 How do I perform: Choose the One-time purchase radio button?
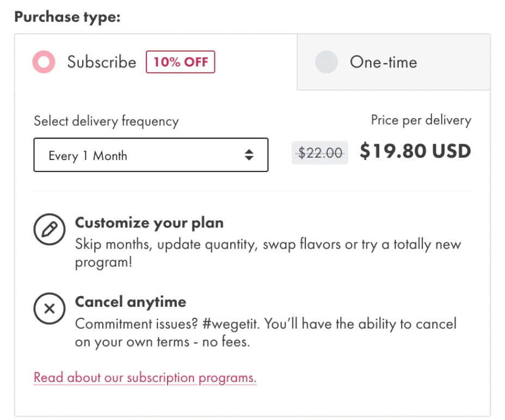click(x=326, y=62)
